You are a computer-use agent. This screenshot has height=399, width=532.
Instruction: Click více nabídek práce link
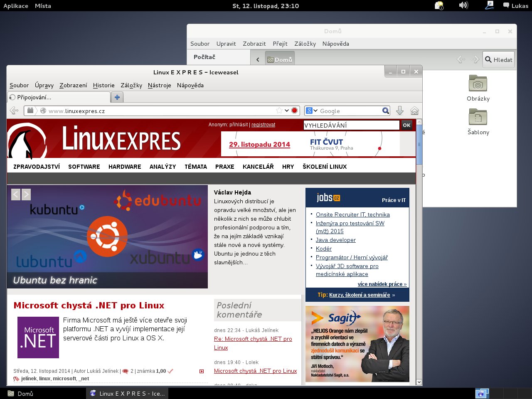[x=382, y=284]
